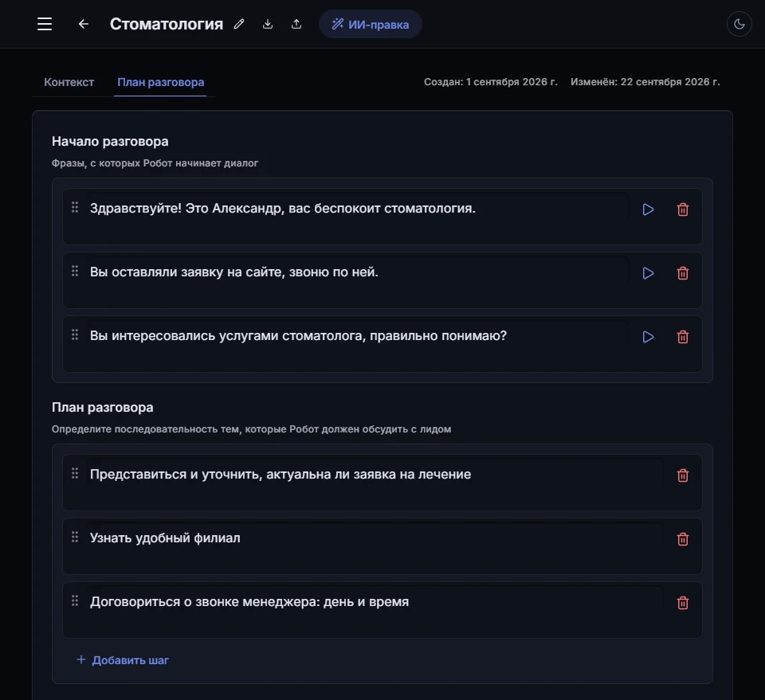Click the Стоматология page title
Screen dimensions: 765x700
click(x=167, y=24)
